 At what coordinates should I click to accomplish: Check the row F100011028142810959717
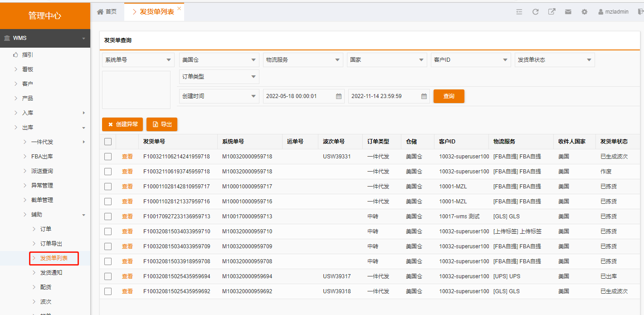(x=108, y=187)
